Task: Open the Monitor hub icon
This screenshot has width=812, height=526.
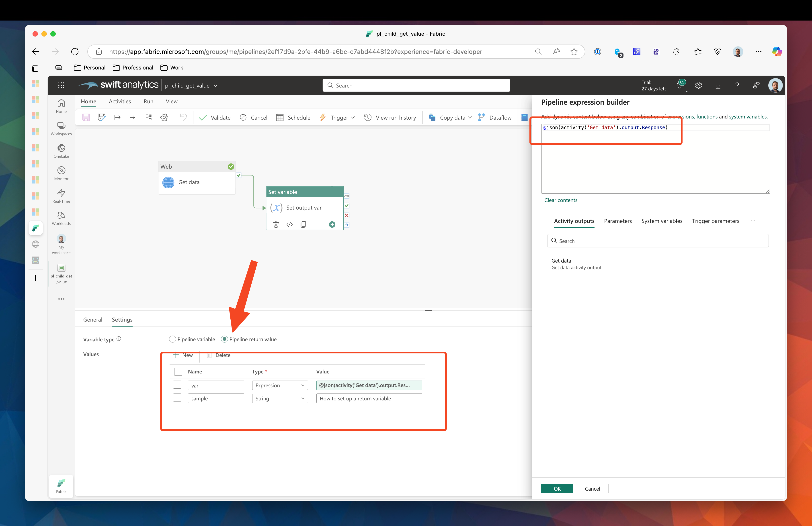Action: pos(61,170)
